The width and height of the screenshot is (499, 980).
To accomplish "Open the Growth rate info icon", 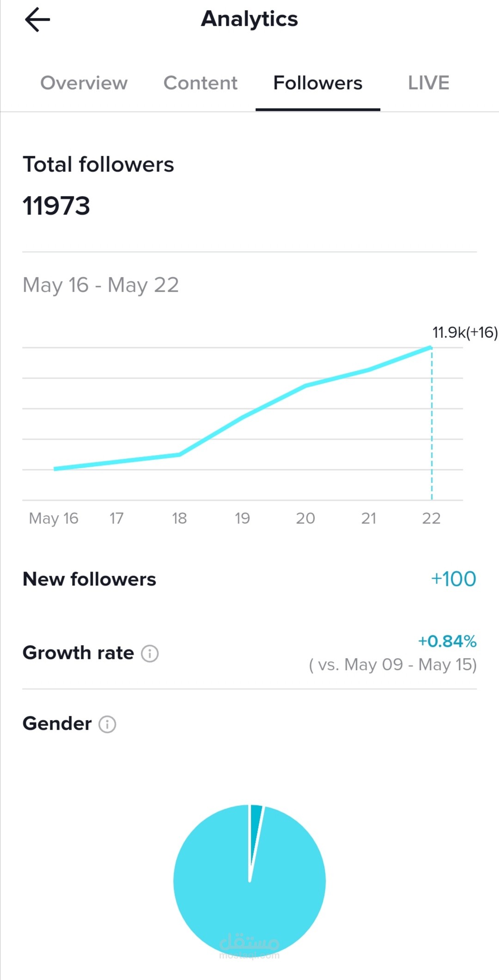I will (x=150, y=653).
